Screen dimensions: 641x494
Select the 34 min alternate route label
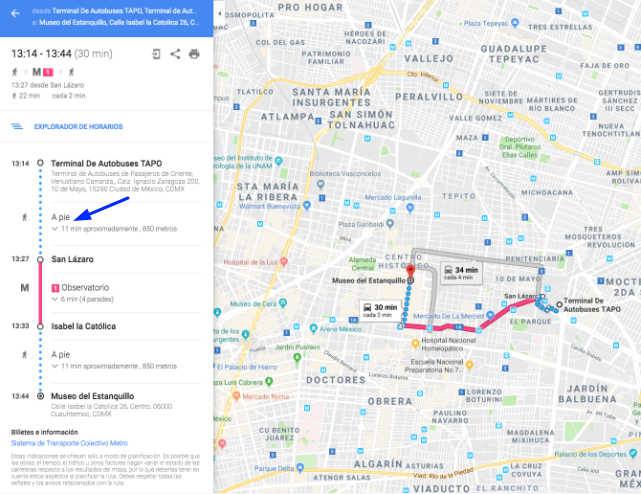tap(462, 273)
